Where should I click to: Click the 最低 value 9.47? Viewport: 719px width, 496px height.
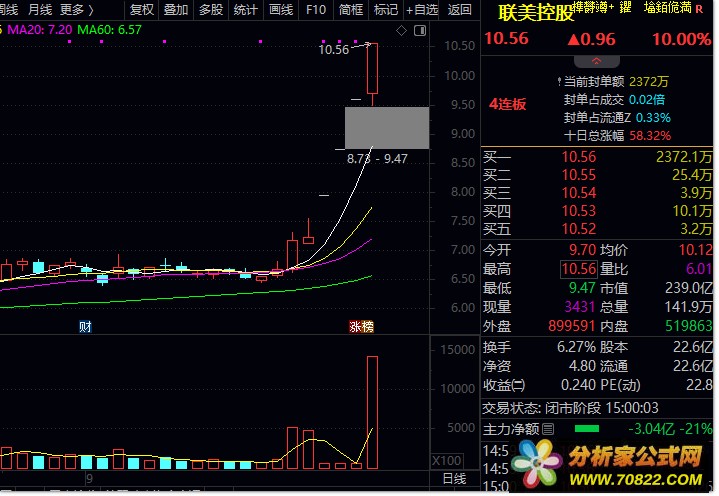click(x=582, y=288)
